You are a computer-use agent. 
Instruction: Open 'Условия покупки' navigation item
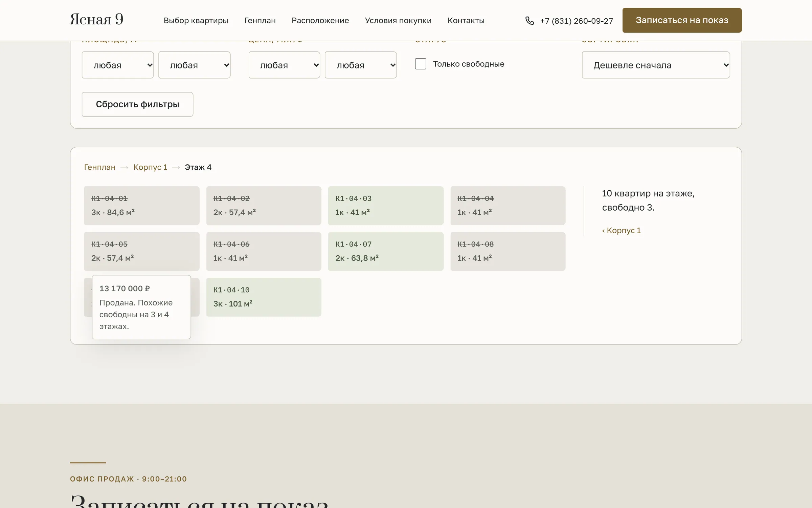[x=398, y=21]
